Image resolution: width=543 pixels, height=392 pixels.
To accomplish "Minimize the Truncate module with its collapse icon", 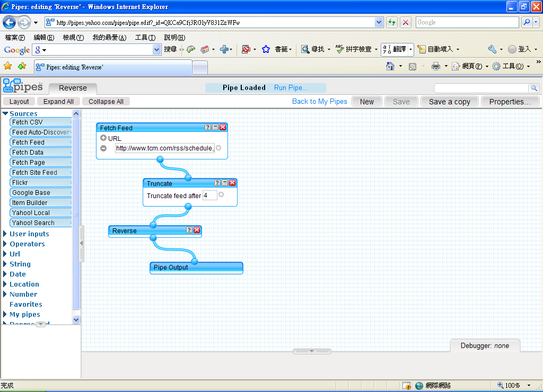I will (225, 183).
